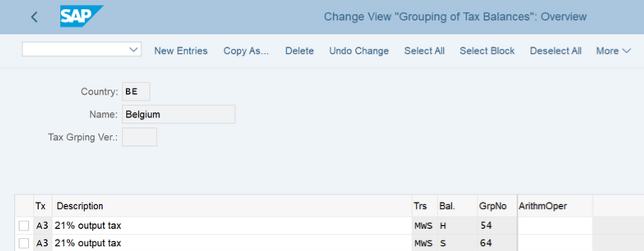The width and height of the screenshot is (644, 251).
Task: Click the Tax Grping Ver. field
Action: (x=139, y=137)
